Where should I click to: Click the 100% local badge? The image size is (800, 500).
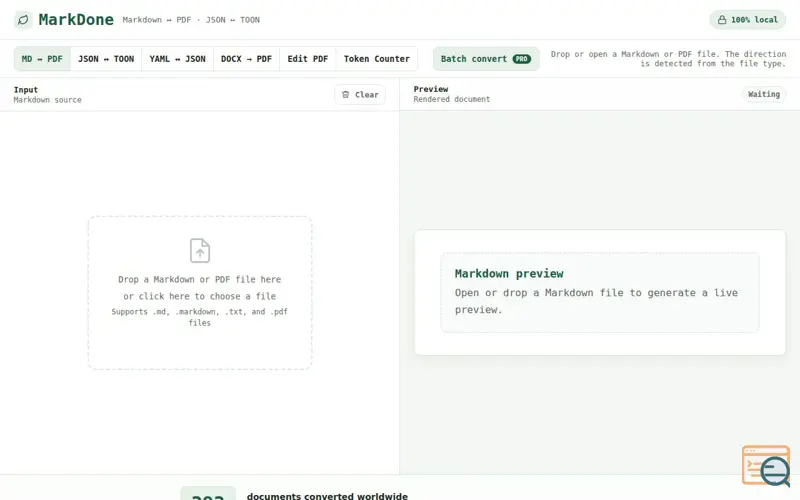pyautogui.click(x=747, y=20)
